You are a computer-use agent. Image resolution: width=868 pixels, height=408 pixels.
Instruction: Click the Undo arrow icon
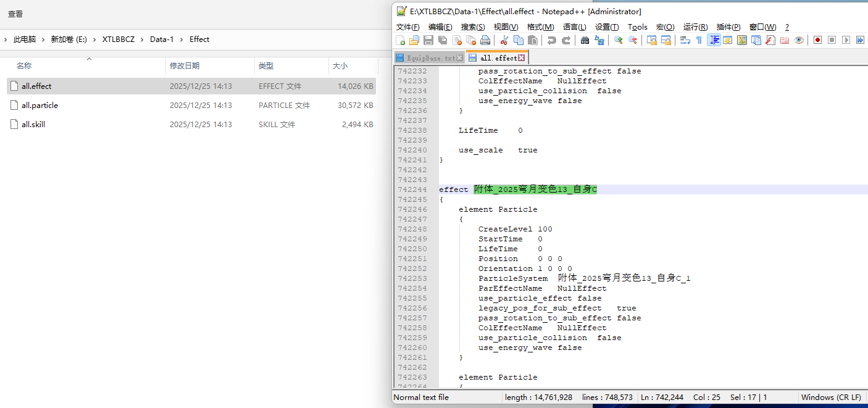tap(551, 40)
